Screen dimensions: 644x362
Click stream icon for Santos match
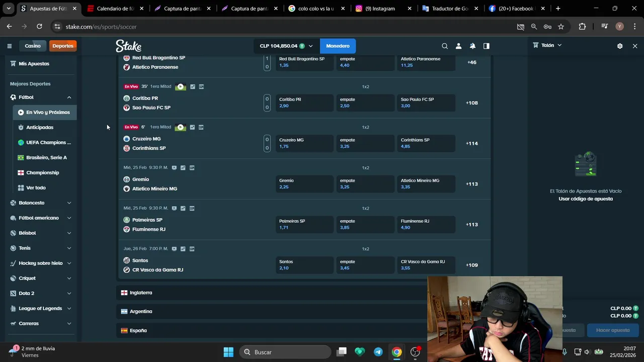coord(174,249)
